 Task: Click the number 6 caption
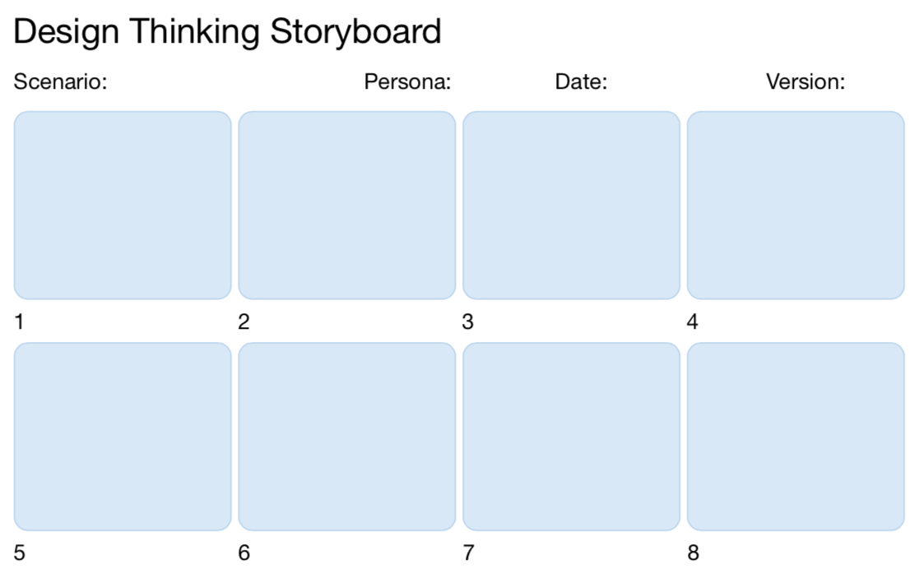tap(244, 553)
